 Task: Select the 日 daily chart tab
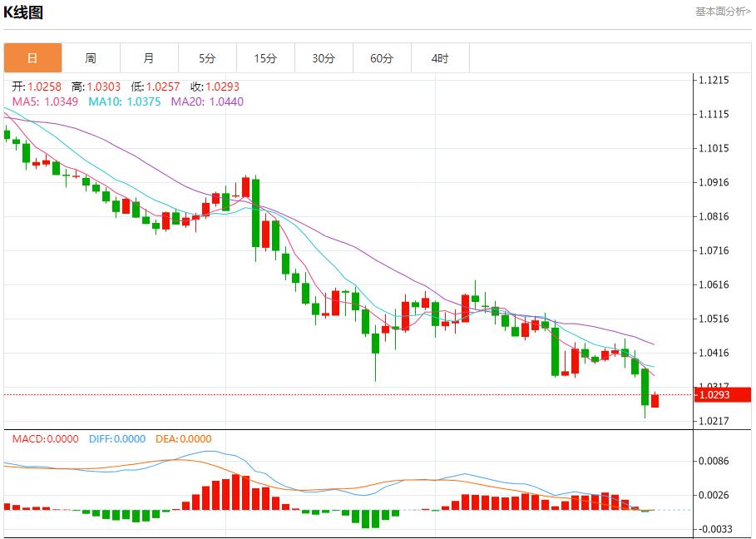(x=32, y=58)
